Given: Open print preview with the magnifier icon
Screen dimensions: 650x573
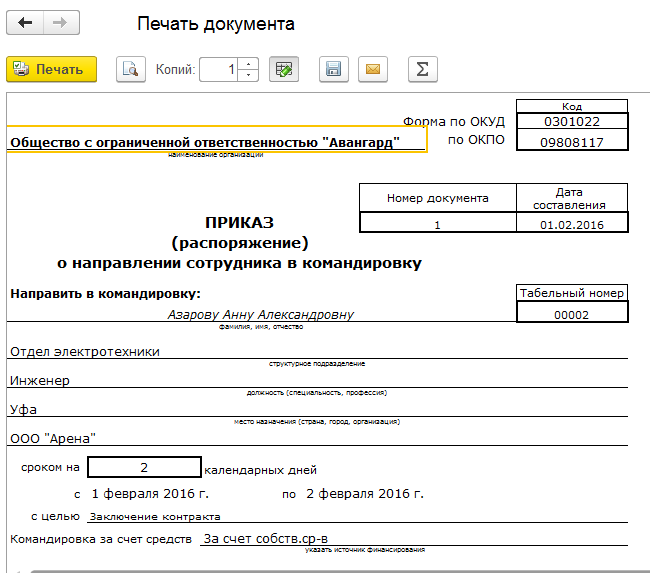Looking at the screenshot, I should coord(130,69).
